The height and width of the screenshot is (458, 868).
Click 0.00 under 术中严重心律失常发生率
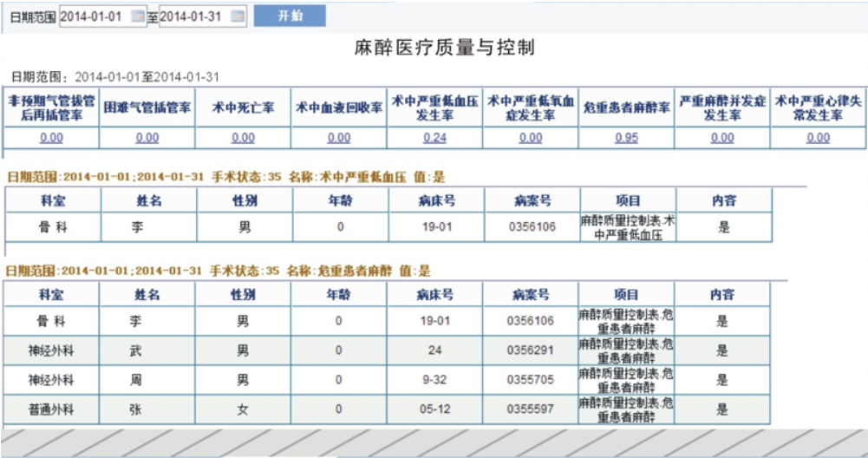pyautogui.click(x=818, y=138)
